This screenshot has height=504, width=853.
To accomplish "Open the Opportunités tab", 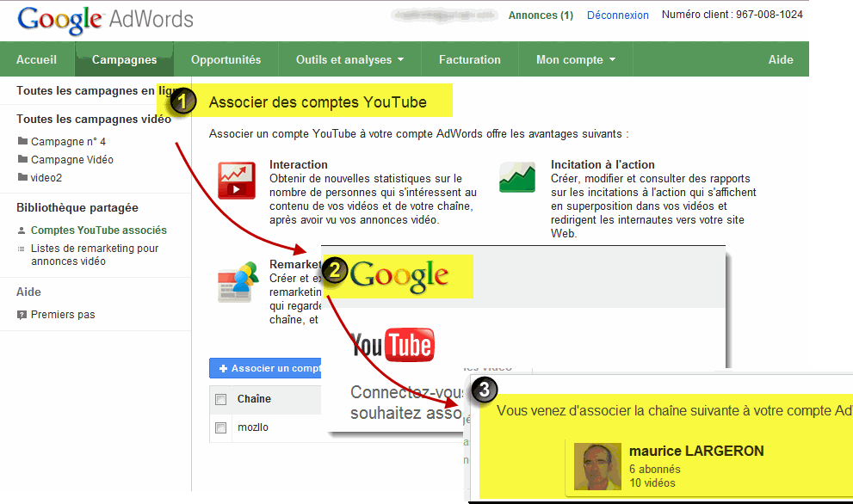I will point(226,60).
